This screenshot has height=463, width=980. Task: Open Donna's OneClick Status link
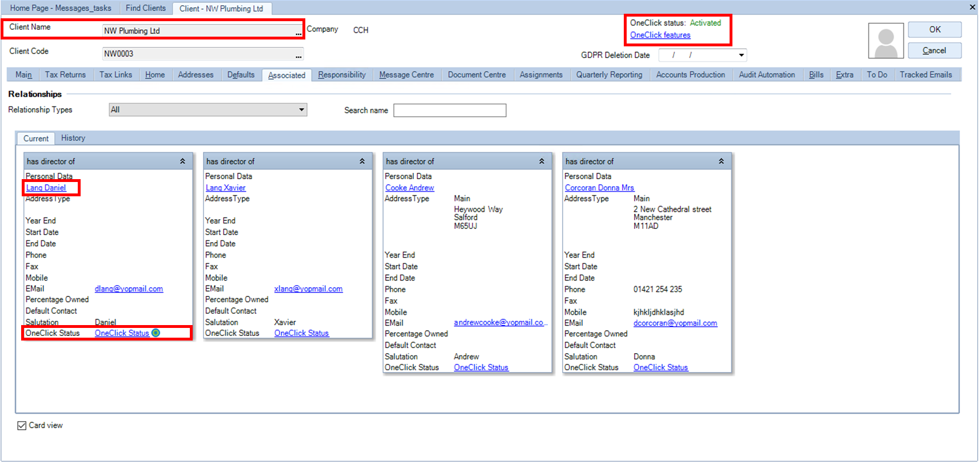660,367
